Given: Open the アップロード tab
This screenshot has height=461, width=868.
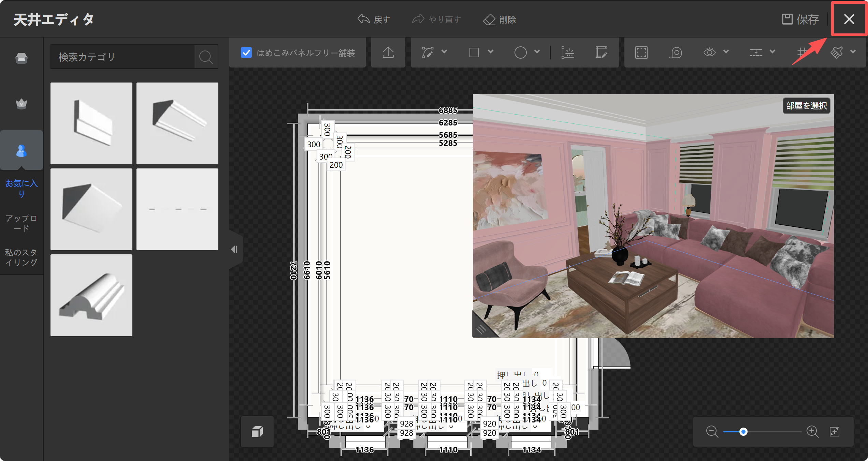Looking at the screenshot, I should tap(21, 223).
